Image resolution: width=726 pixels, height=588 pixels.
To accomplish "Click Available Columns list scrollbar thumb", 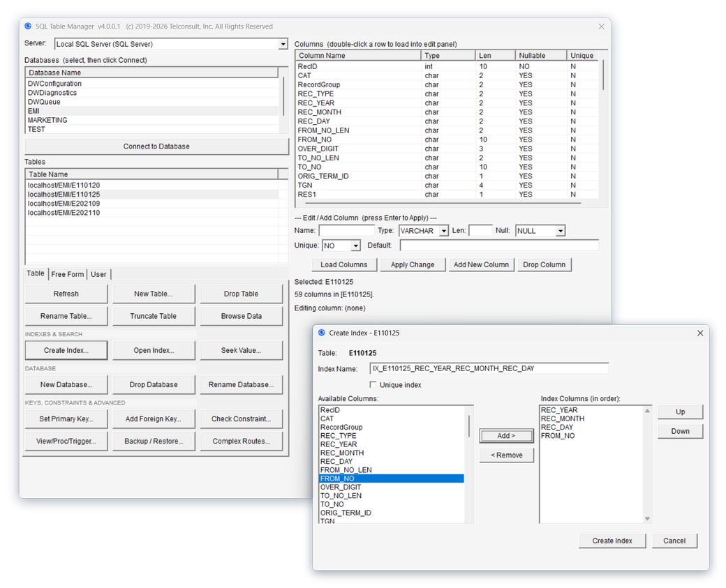I will coord(468,426).
